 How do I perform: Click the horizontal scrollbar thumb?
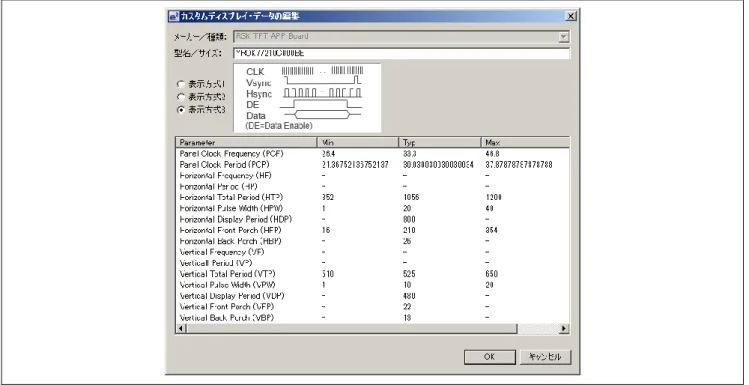coord(352,329)
